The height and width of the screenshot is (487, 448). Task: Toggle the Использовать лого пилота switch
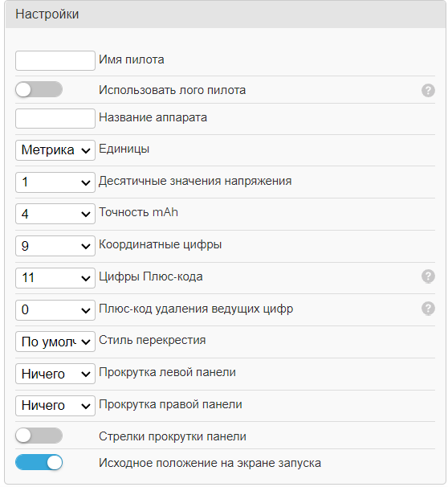click(x=39, y=90)
